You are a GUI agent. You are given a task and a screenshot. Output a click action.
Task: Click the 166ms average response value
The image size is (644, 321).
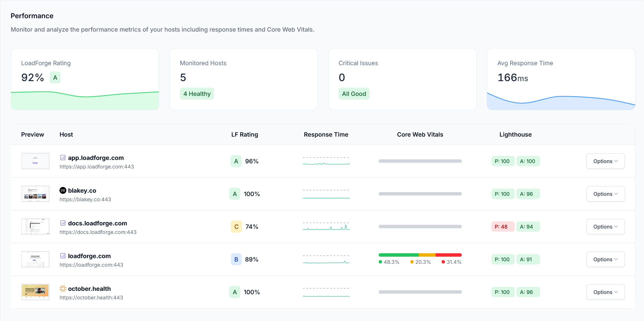pos(512,77)
